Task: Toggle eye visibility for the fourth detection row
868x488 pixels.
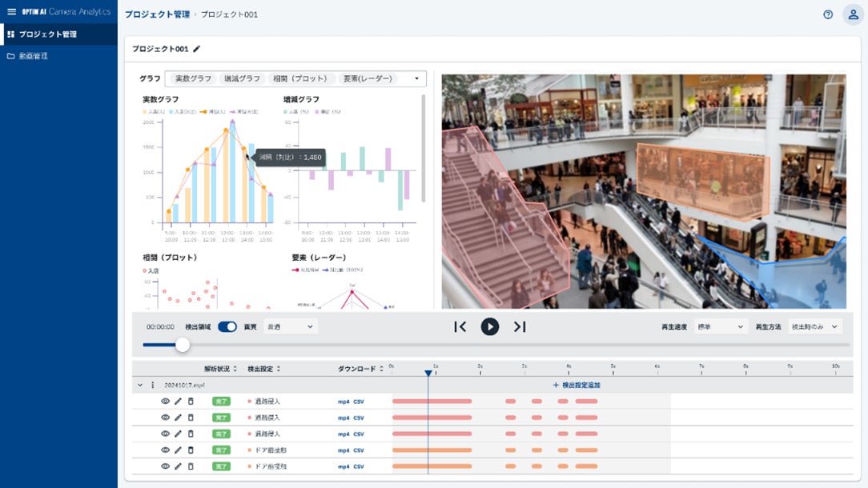Action: coord(165,450)
